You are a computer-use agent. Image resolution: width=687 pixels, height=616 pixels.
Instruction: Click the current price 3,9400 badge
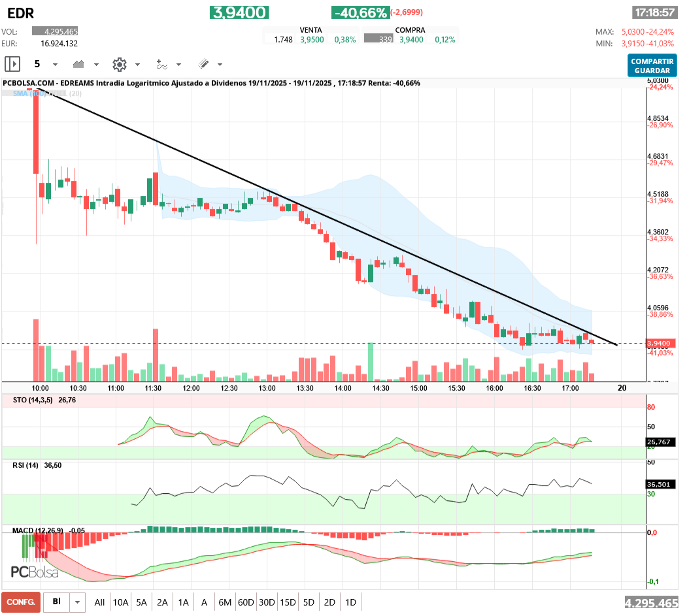point(239,12)
